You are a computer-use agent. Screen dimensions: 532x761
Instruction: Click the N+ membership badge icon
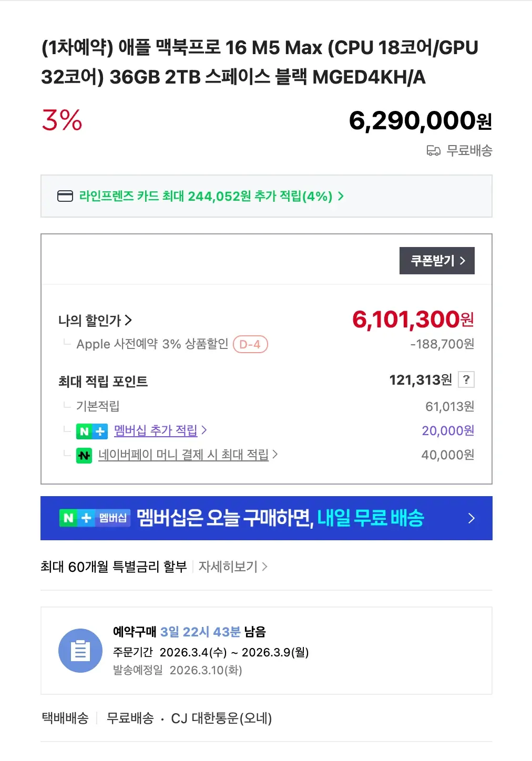(91, 431)
